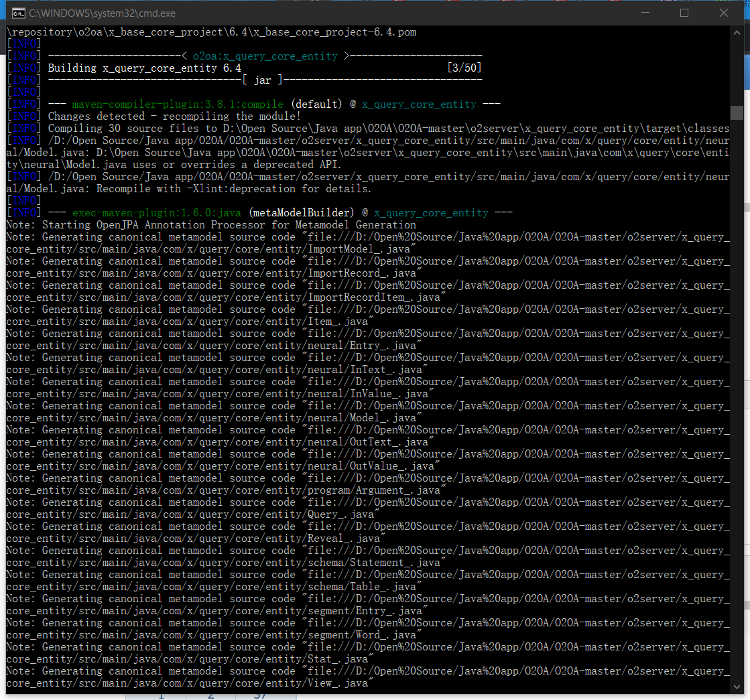Click the 'schema/Statement_.java' path line
Screen dimensions: 750x700
(x=226, y=562)
